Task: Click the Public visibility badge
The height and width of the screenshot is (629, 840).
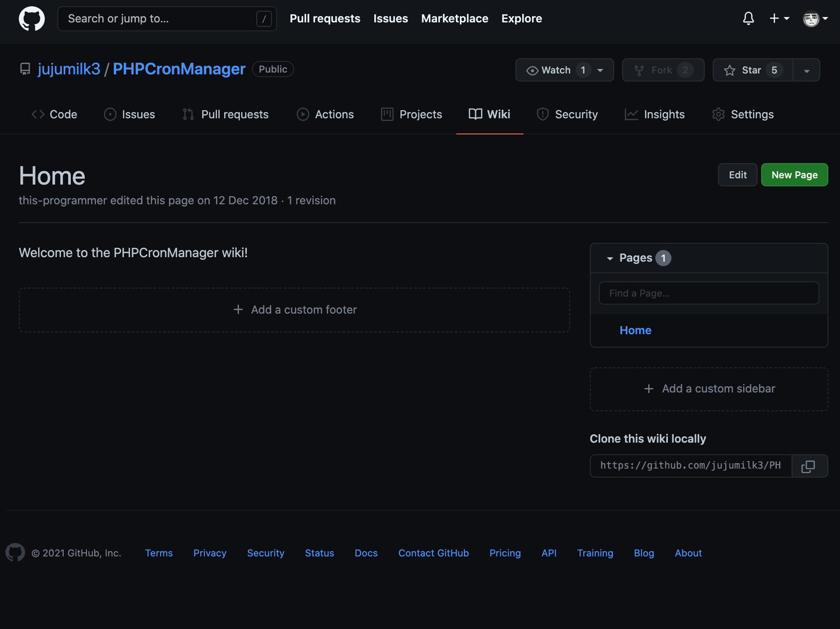Action: coord(273,69)
